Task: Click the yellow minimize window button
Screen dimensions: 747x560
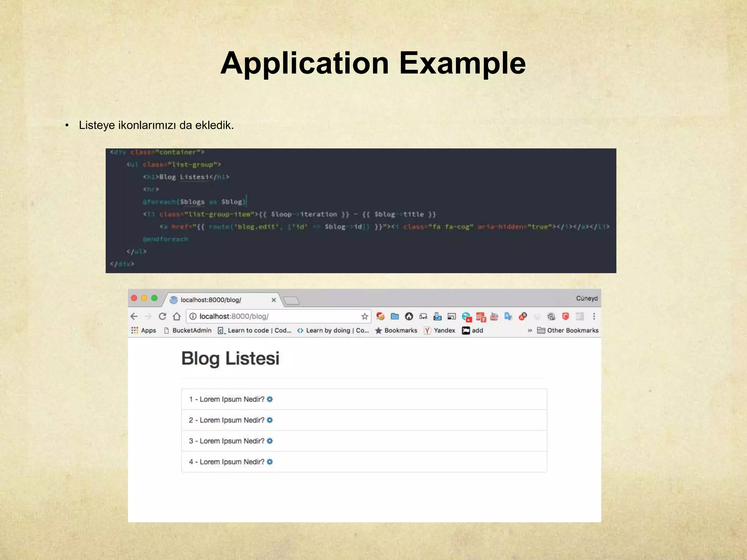Action: coord(144,298)
